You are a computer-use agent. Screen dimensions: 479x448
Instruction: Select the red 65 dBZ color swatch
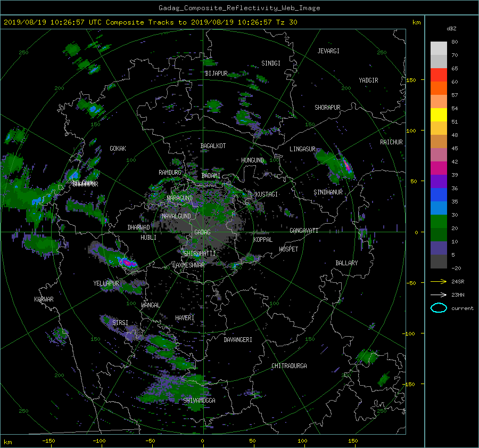coord(439,75)
